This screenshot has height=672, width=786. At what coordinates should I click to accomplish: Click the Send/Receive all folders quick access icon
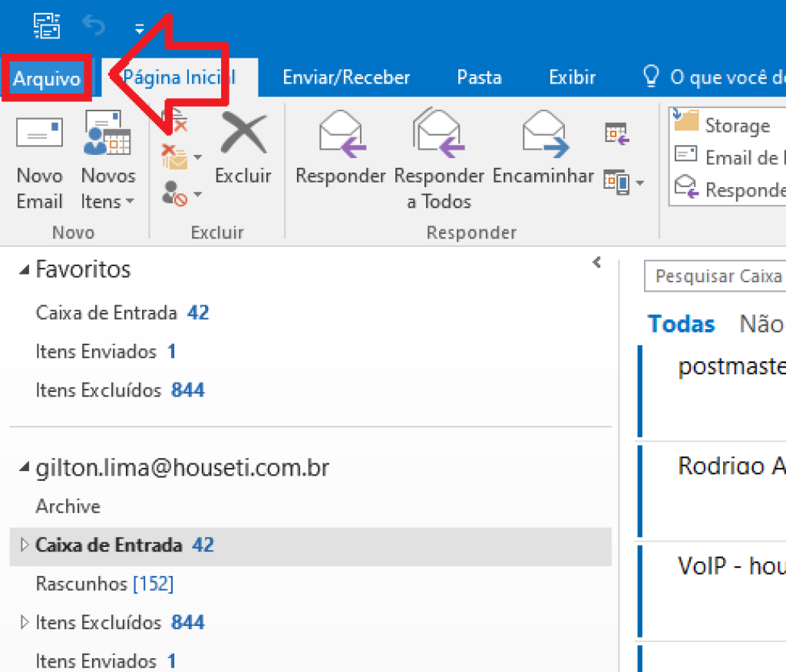click(47, 26)
